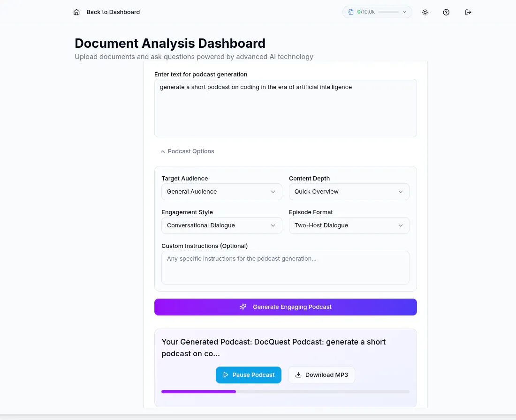Focus the Custom Instructions text area
Viewport: 516px width, 420px height.
coord(285,268)
